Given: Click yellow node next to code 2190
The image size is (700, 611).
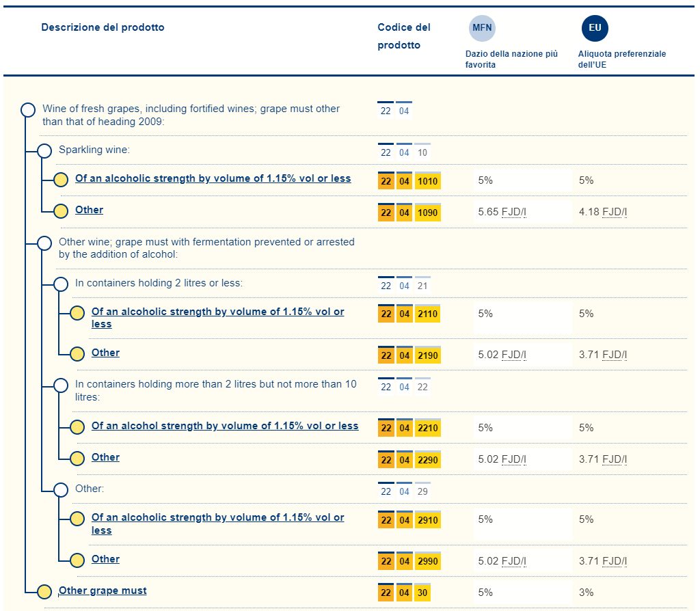Looking at the screenshot, I should coord(77,354).
